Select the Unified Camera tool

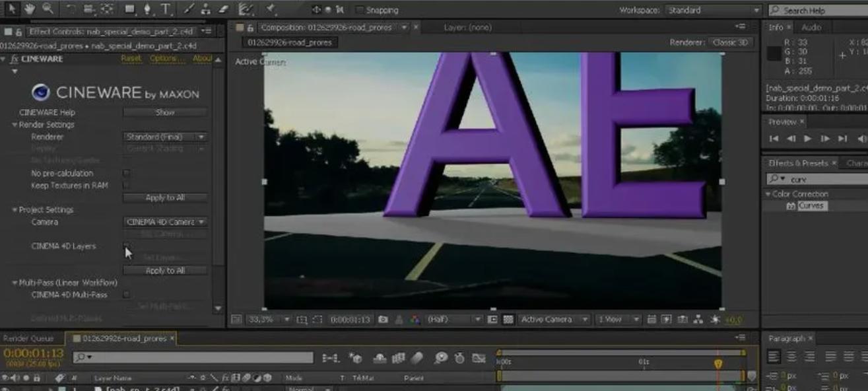point(90,9)
